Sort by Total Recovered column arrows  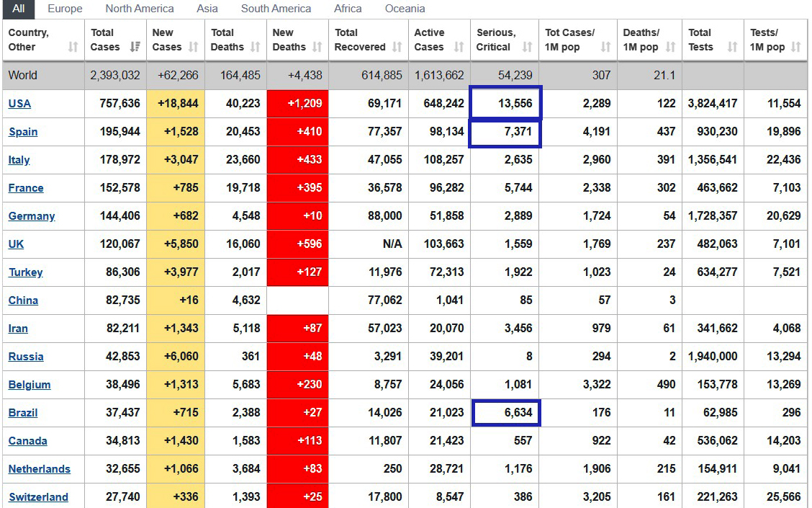(397, 47)
